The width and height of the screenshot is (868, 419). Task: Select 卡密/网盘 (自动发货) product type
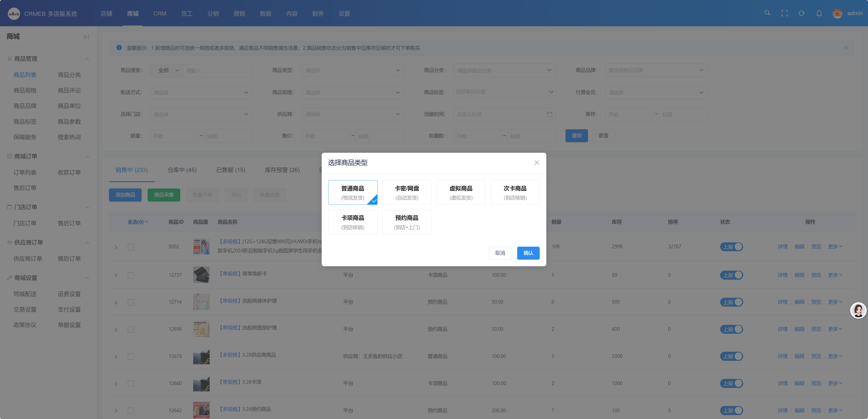coord(407,192)
